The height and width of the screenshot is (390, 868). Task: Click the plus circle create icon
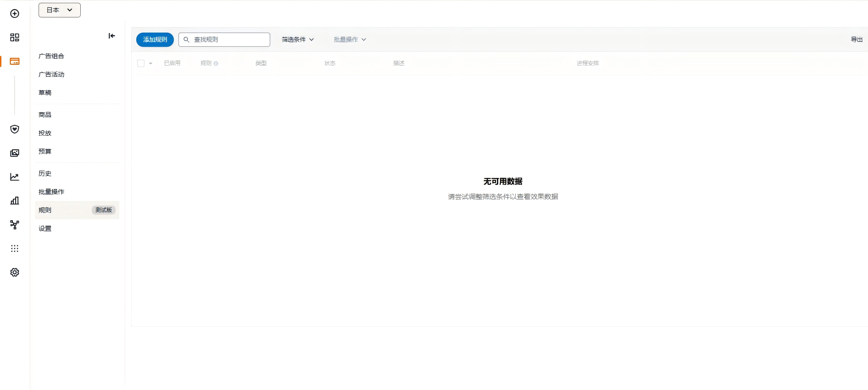[15, 14]
